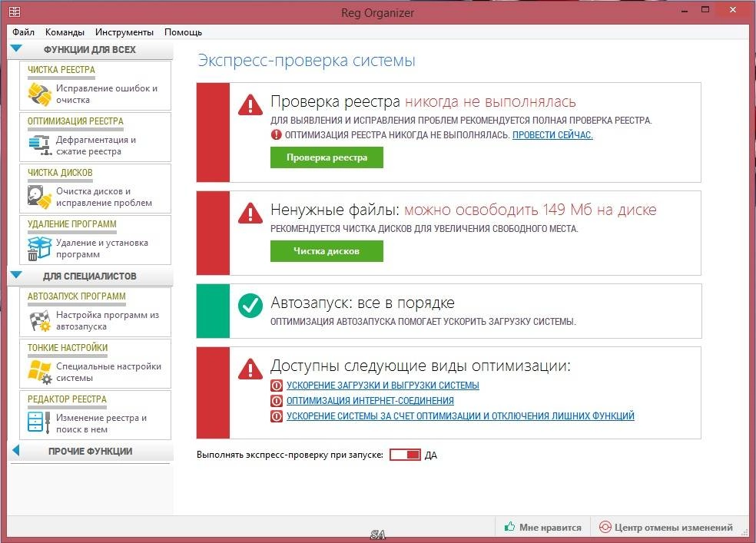Click the registry editor cabinet icon
756x543 pixels.
(39, 422)
